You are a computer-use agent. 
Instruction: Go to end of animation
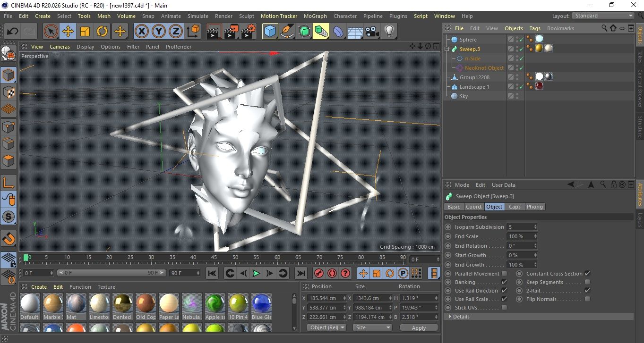(x=301, y=273)
